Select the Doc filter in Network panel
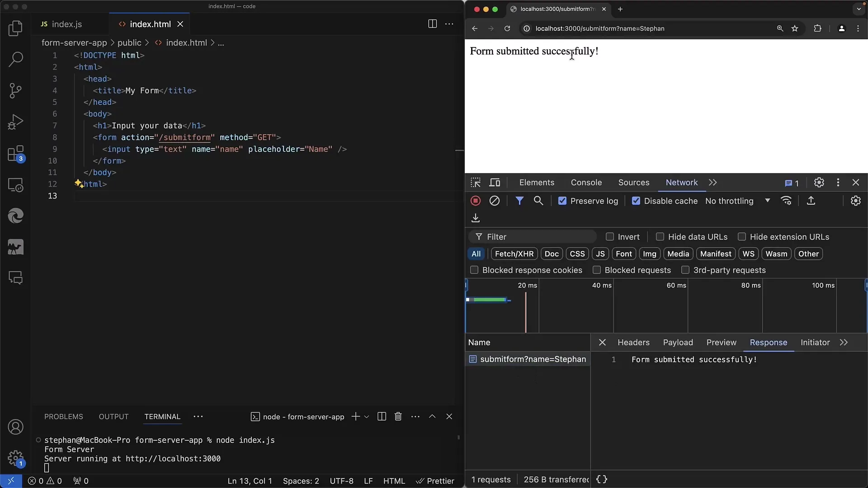This screenshot has width=868, height=488. click(551, 254)
